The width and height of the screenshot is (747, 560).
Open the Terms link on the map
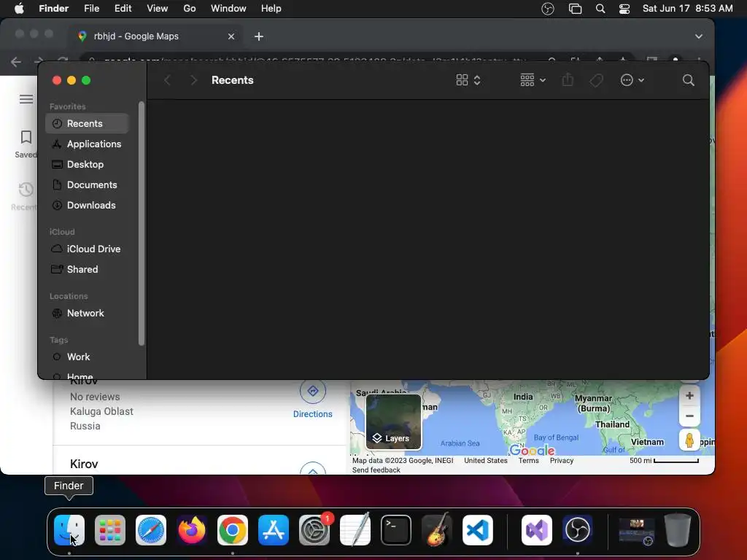(528, 461)
